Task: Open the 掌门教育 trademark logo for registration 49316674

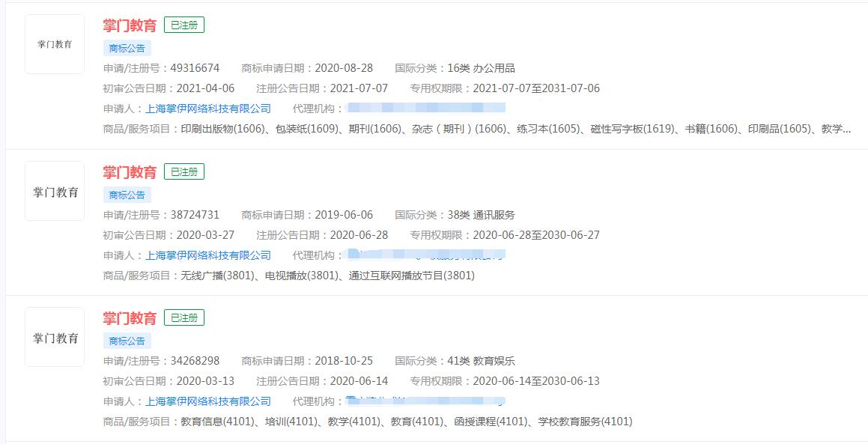Action: (55, 44)
